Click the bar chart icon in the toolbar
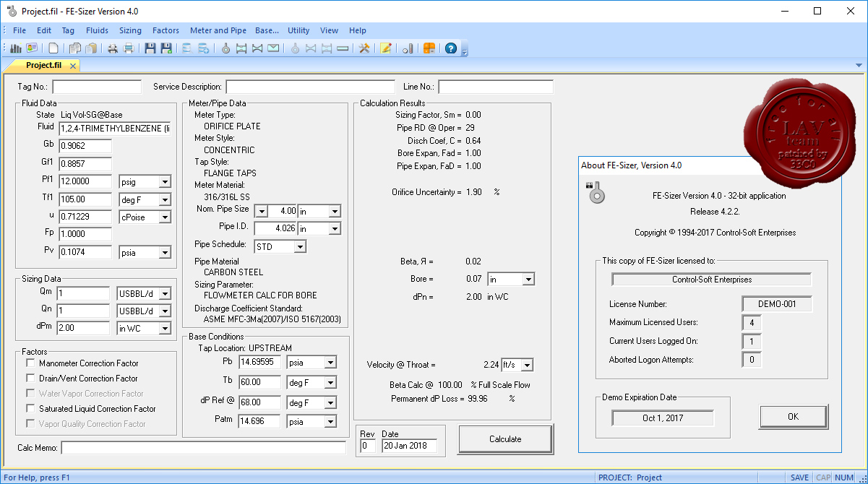 click(16, 48)
